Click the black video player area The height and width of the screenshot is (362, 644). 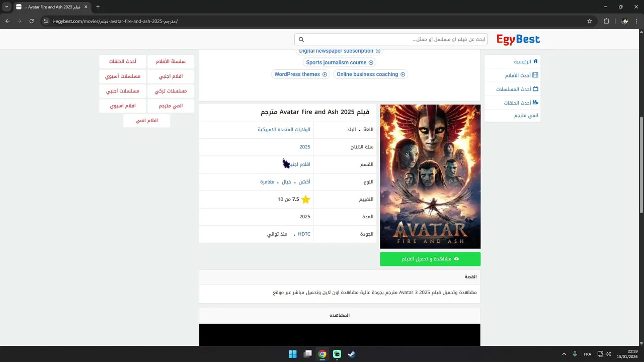click(x=340, y=335)
